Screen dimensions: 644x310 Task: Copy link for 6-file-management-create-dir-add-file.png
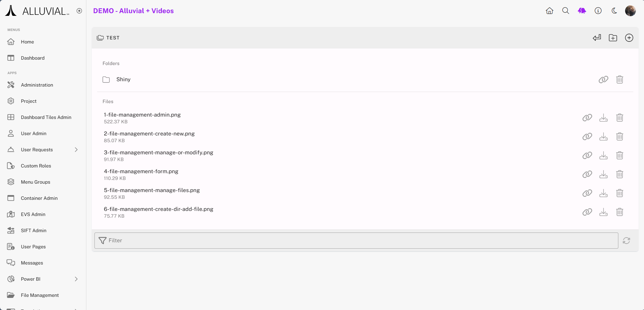coord(587,212)
